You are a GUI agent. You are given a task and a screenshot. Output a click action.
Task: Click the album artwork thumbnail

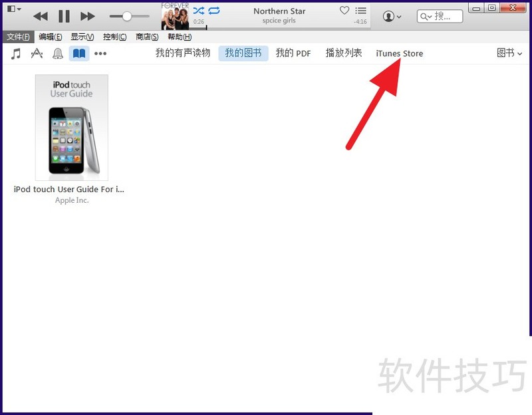coord(175,17)
